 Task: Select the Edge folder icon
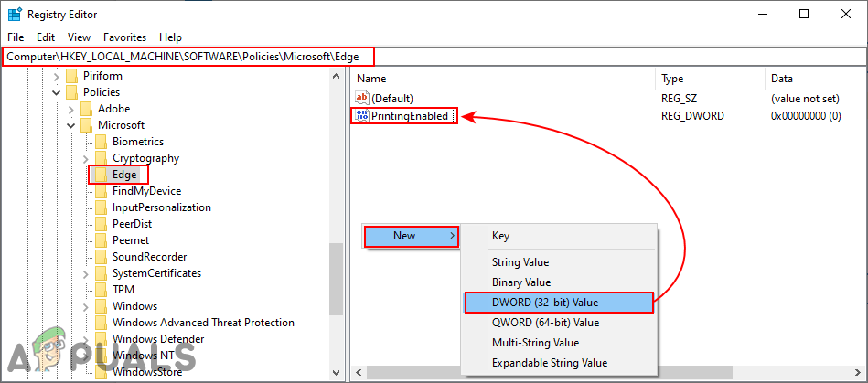click(101, 175)
